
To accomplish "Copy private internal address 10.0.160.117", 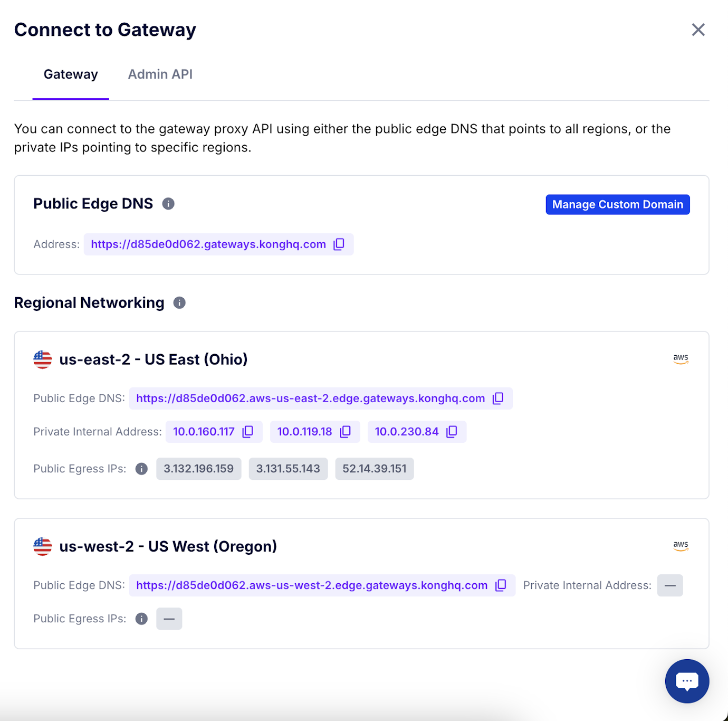I will pos(248,431).
